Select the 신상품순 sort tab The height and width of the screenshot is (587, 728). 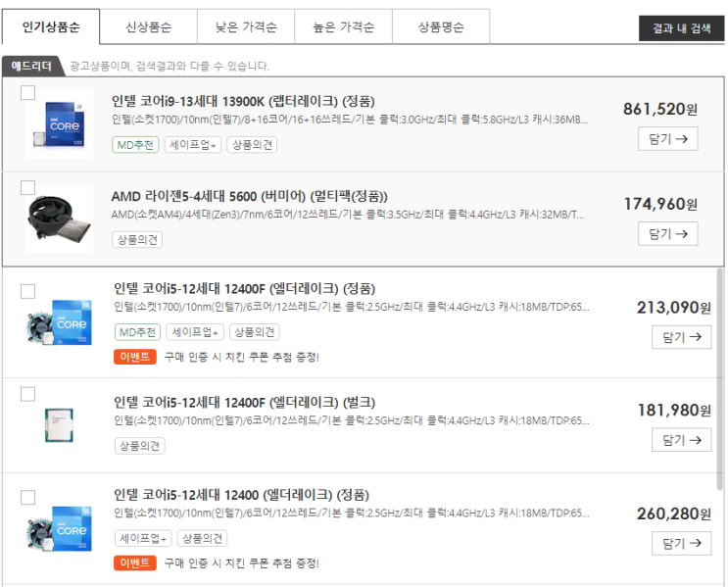(x=148, y=26)
